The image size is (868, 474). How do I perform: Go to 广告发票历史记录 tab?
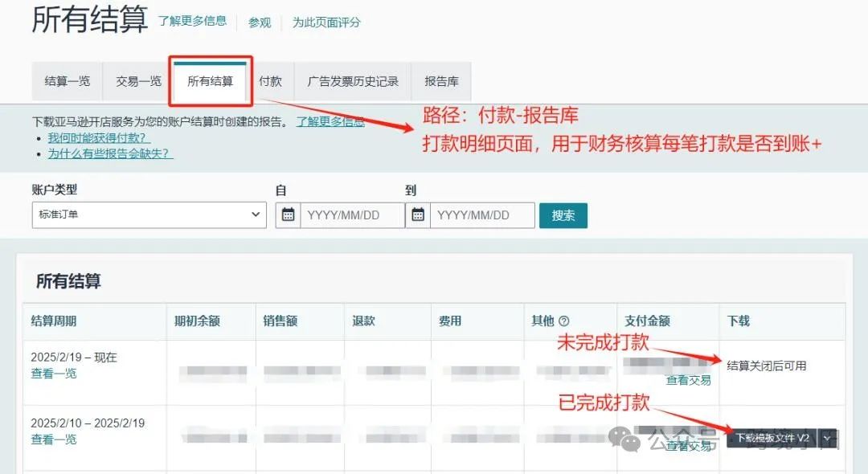pyautogui.click(x=353, y=81)
